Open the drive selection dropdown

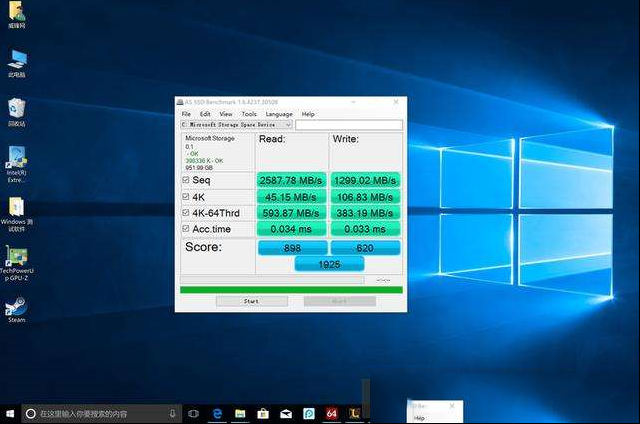tap(237, 124)
